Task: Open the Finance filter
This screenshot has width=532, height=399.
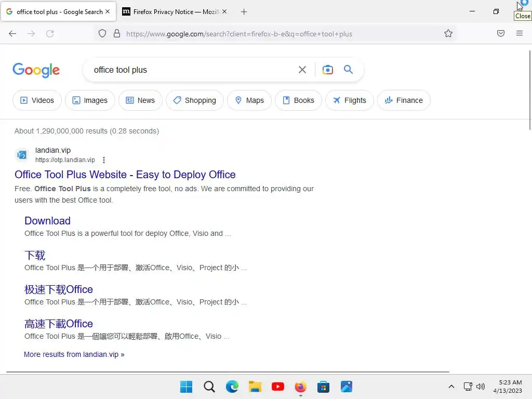Action: point(404,100)
